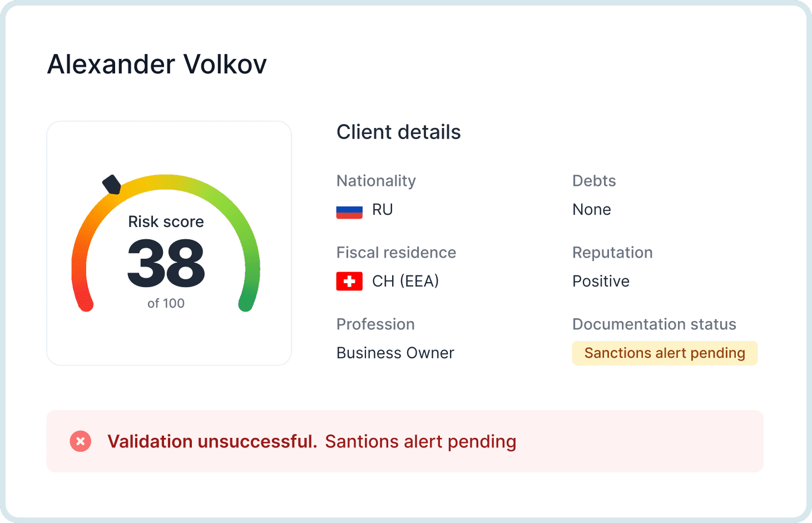The height and width of the screenshot is (523, 812).
Task: Click the Positive reputation value
Action: 601,282
